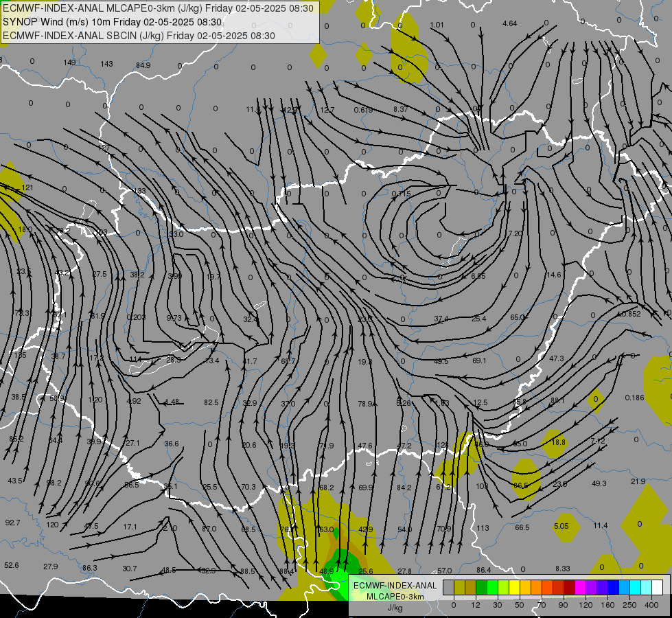Click map value 4.64

pyautogui.click(x=510, y=23)
